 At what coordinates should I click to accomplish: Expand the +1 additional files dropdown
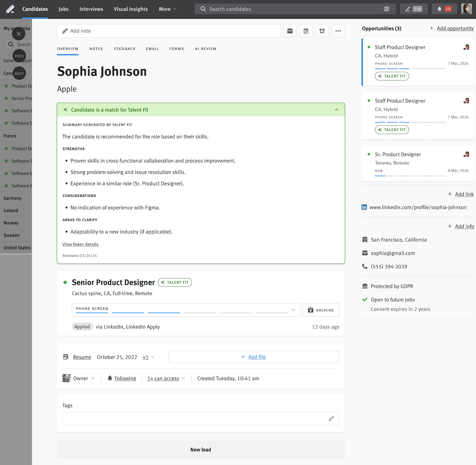pyautogui.click(x=148, y=357)
